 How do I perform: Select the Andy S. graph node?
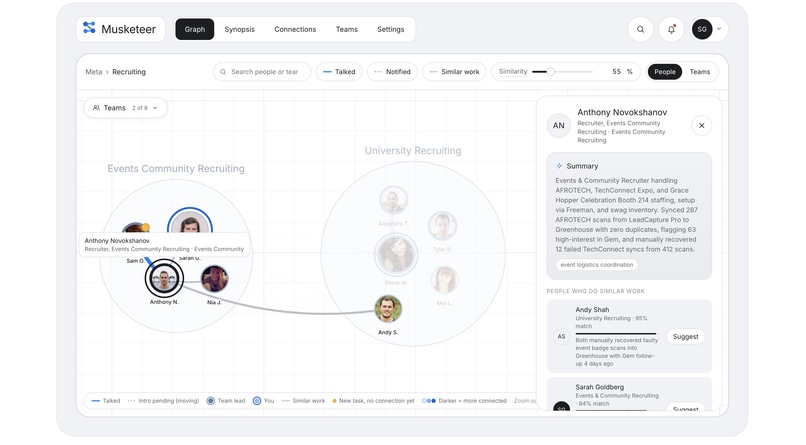388,309
